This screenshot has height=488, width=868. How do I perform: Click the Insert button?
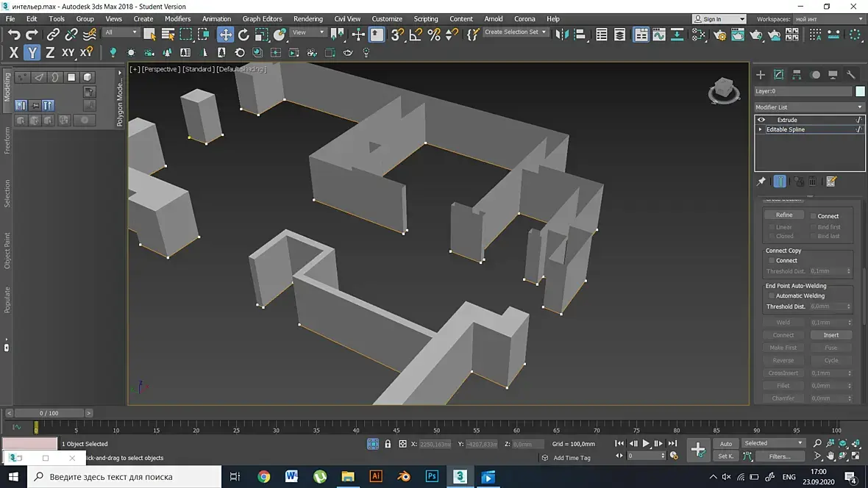pyautogui.click(x=830, y=335)
